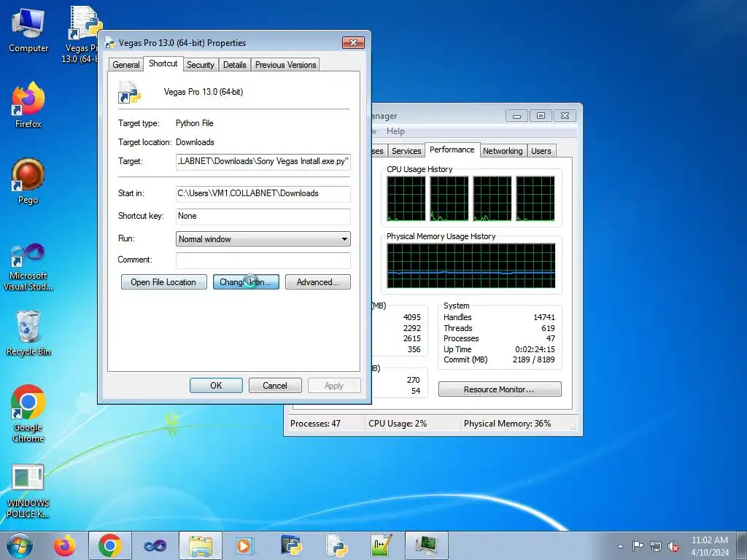Open the Action Center flag icon
The height and width of the screenshot is (560, 747).
pos(638,546)
